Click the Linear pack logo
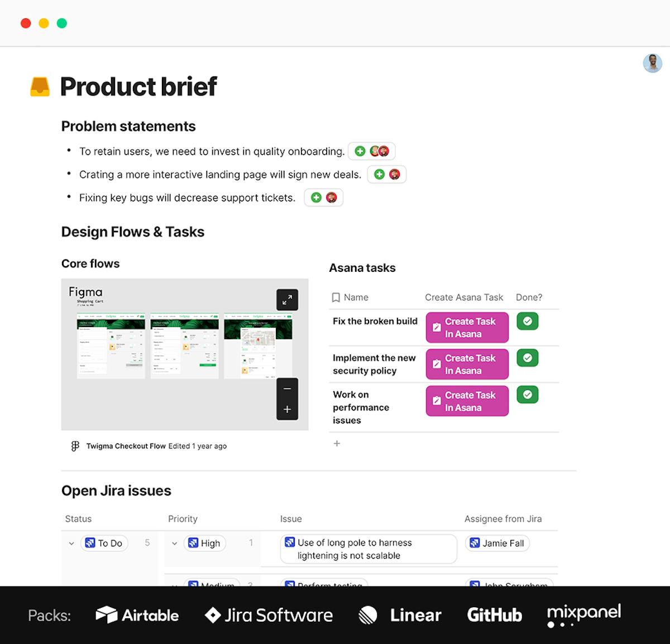The height and width of the screenshot is (644, 670). 367,615
